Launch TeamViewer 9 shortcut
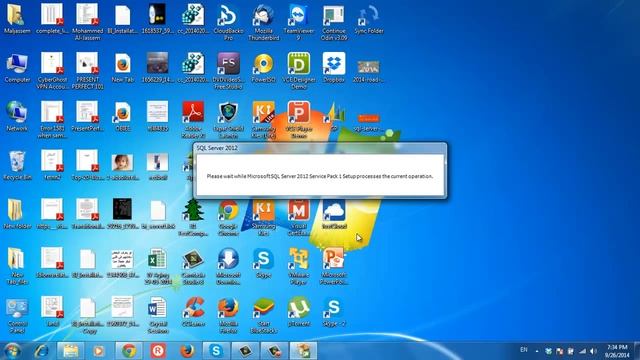640x360 pixels. tap(299, 22)
